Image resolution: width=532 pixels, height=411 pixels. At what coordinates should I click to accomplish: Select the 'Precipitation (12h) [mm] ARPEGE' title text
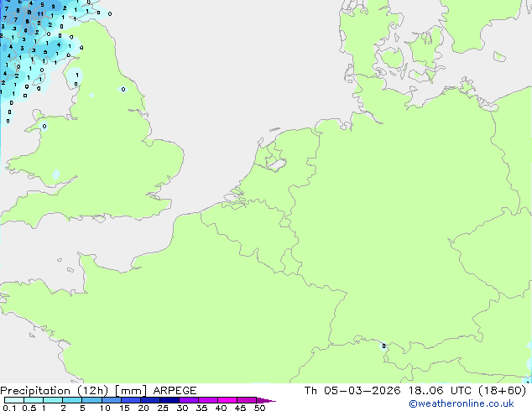(x=98, y=391)
